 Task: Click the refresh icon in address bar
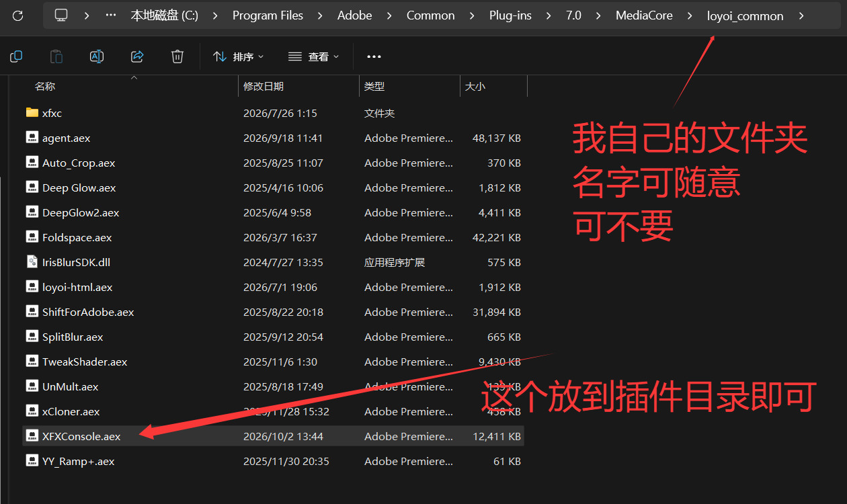(x=18, y=15)
